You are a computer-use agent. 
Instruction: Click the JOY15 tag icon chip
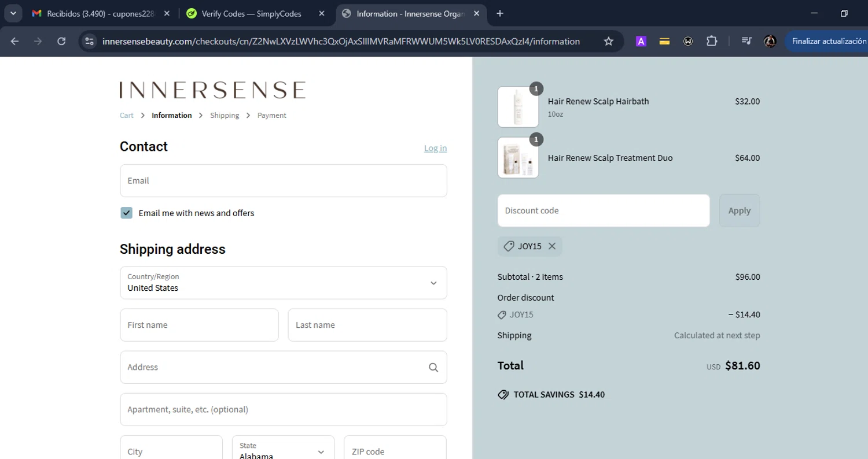tap(509, 246)
